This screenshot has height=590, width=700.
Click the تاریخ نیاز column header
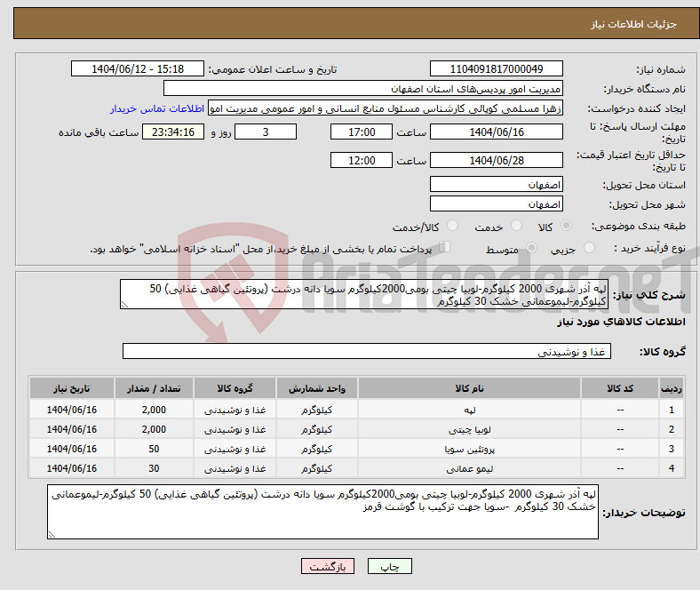click(x=71, y=389)
